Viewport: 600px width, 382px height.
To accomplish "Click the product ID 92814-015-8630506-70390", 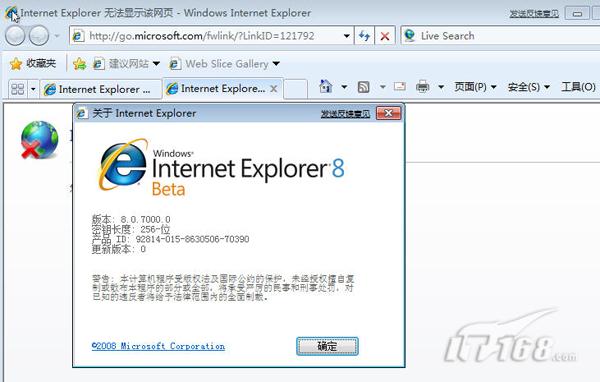I will tap(192, 239).
